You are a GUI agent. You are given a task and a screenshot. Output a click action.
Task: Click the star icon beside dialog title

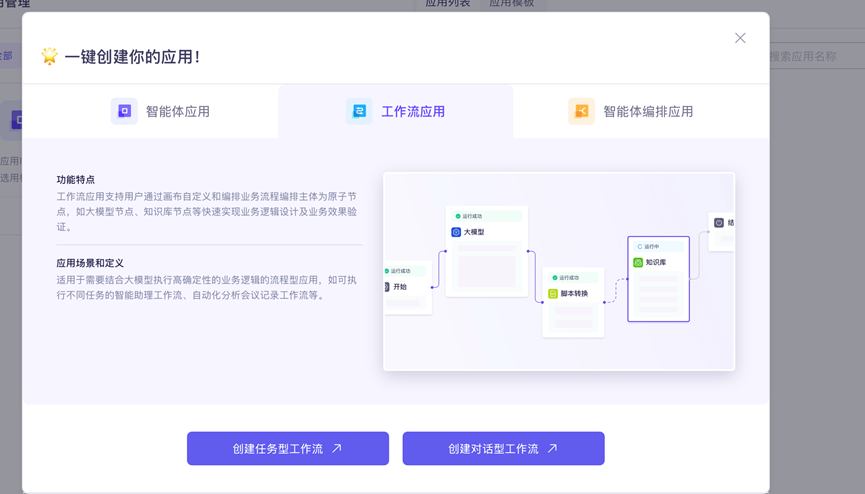(x=49, y=56)
